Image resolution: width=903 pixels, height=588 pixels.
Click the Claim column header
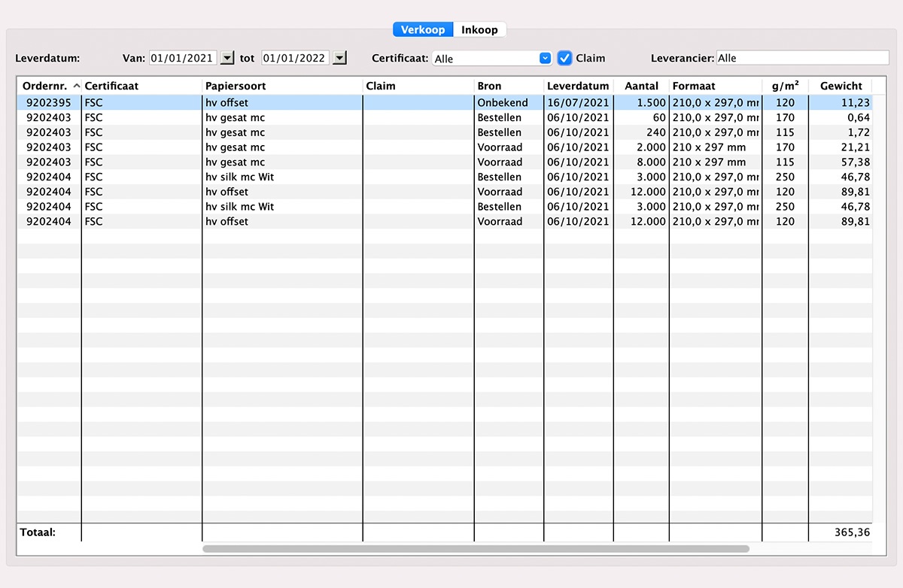tap(418, 86)
